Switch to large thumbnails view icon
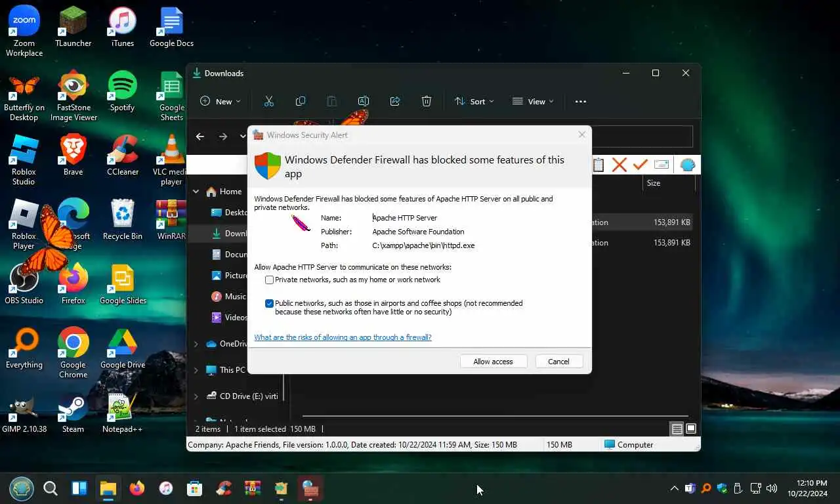Screen dimensions: 840x504 pyautogui.click(x=690, y=429)
